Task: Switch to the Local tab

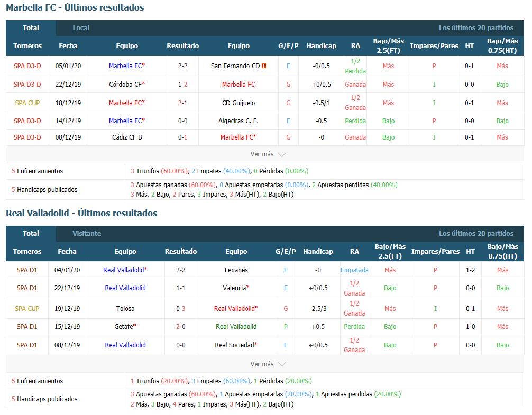Action: [81, 28]
